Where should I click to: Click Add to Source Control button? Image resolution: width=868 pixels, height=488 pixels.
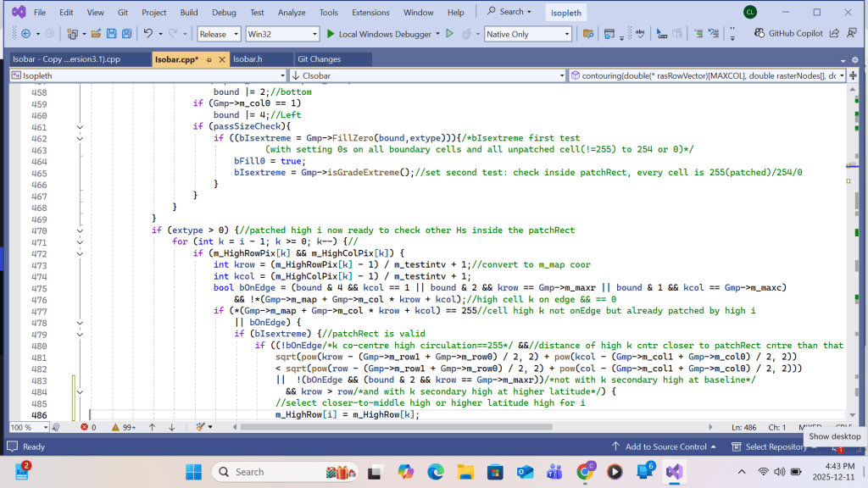[x=665, y=446]
